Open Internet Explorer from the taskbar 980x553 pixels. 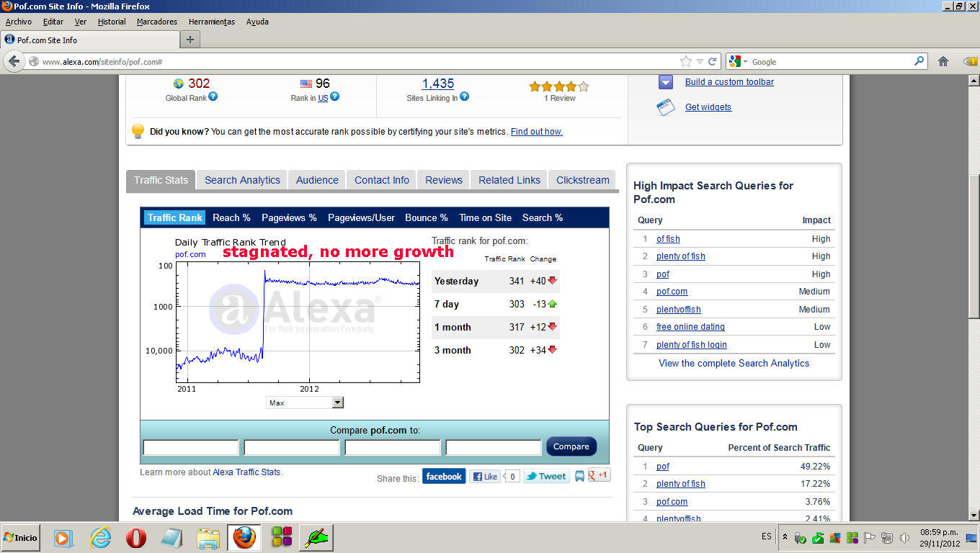pyautogui.click(x=101, y=538)
